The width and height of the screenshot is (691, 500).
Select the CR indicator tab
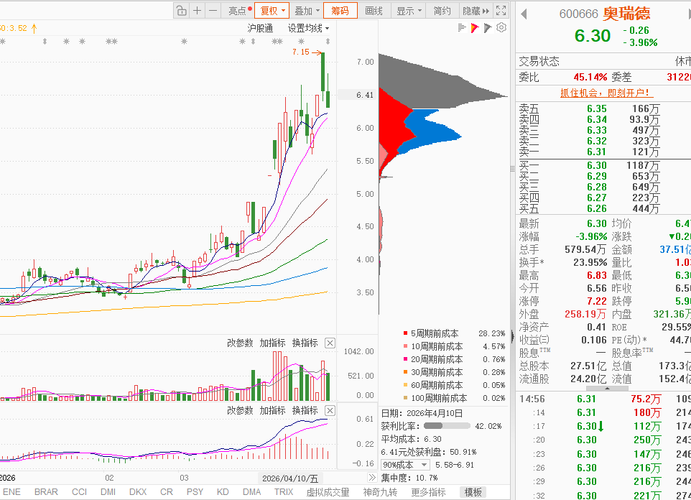167,492
